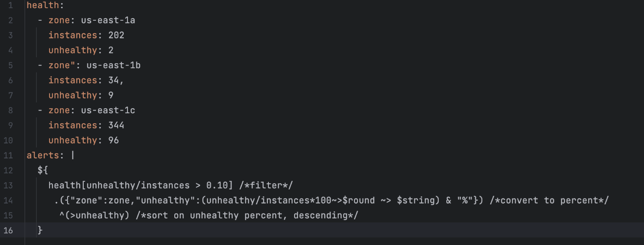Click line number 1 in the gutter
This screenshot has height=245, width=644.
(x=10, y=5)
